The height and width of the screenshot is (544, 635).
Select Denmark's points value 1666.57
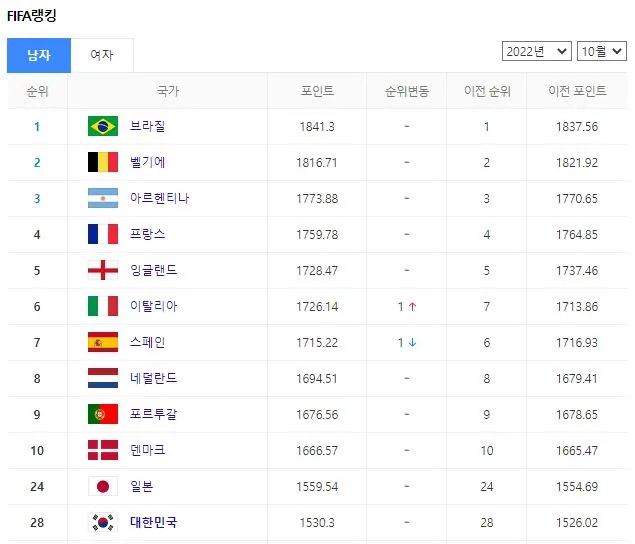pyautogui.click(x=317, y=450)
